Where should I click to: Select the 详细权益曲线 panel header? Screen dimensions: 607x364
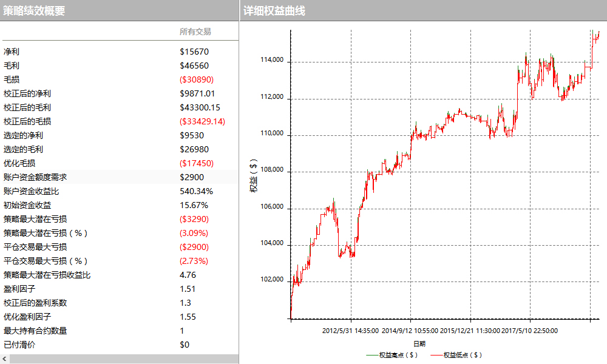pos(274,10)
